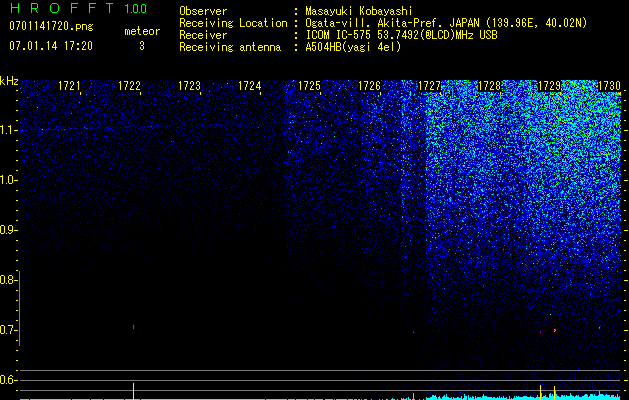Click the meteor label
This screenshot has height=400, width=629.
(142, 31)
